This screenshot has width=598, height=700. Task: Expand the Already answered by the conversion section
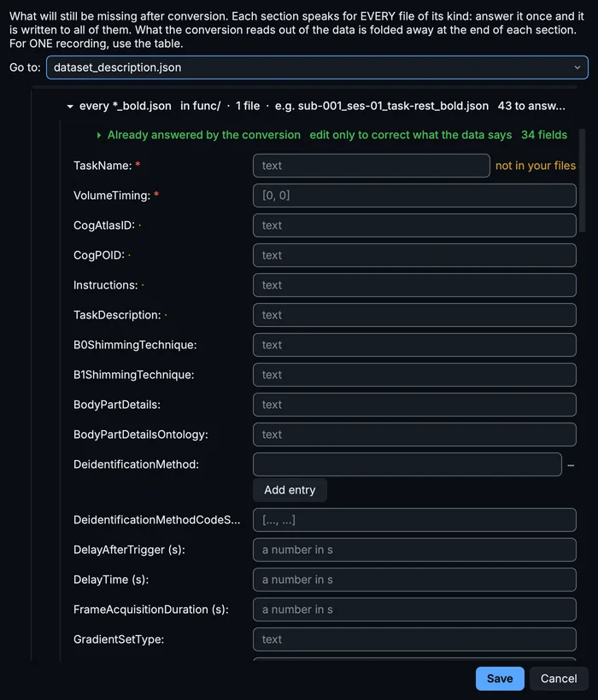pyautogui.click(x=99, y=135)
